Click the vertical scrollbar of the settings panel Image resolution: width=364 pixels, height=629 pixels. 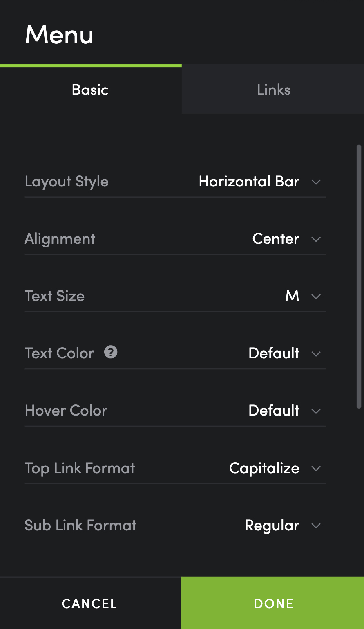point(359,276)
